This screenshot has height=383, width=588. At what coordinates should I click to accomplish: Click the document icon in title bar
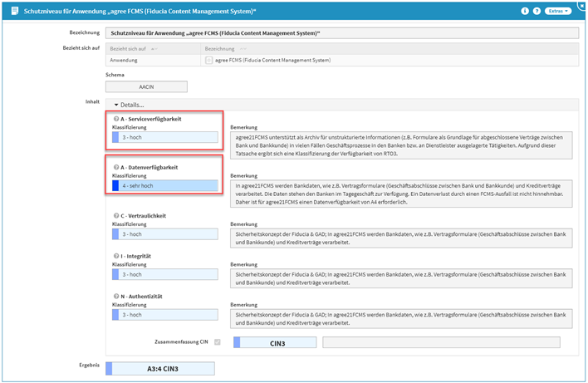click(15, 11)
